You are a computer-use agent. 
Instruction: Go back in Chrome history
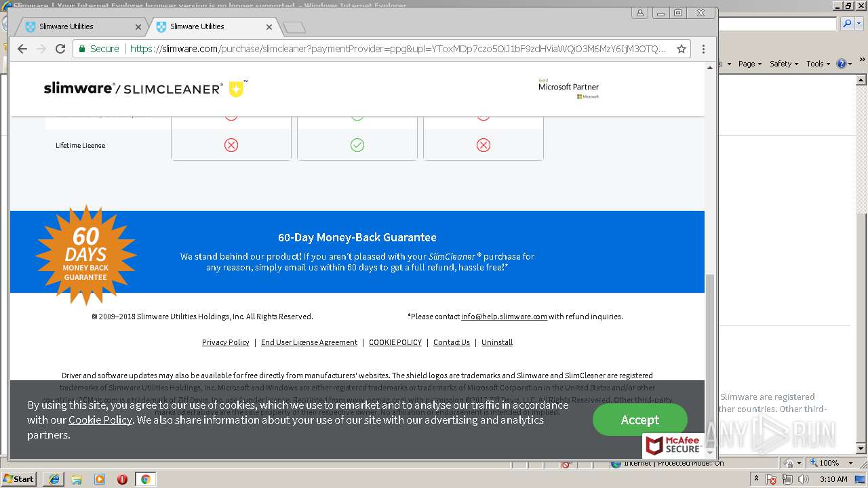(x=22, y=49)
